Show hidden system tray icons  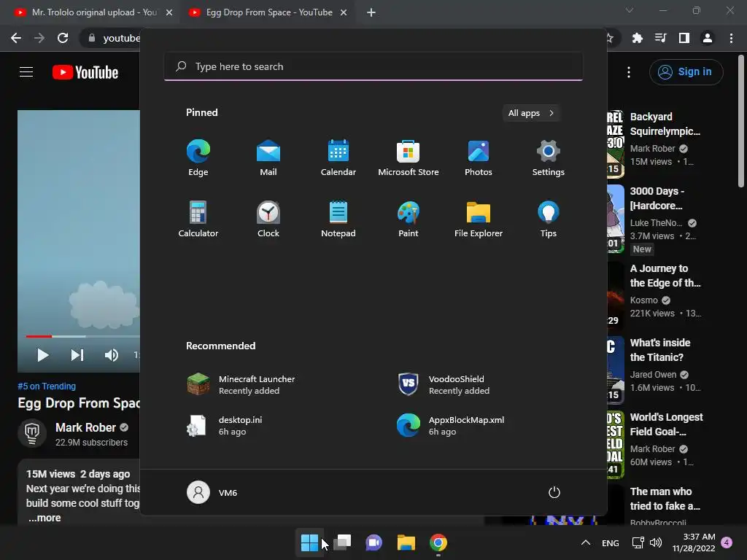pos(586,542)
